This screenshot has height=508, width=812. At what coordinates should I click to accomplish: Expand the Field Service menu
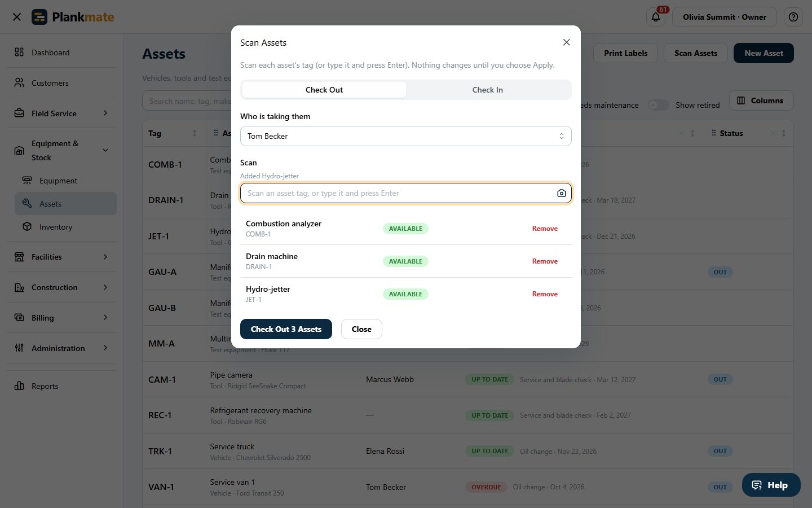[x=61, y=113]
